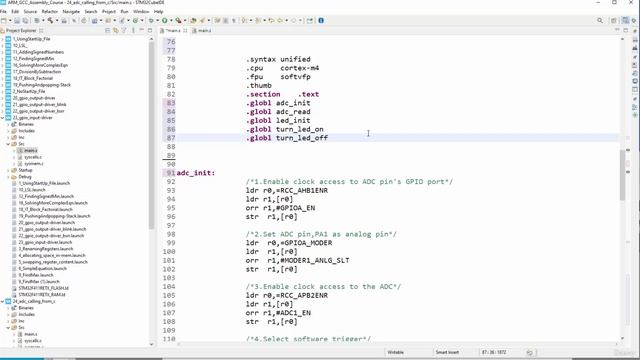The image size is (640, 360).
Task: Select 4_allocating_space_in-mem.launch file
Action: tap(52, 255)
